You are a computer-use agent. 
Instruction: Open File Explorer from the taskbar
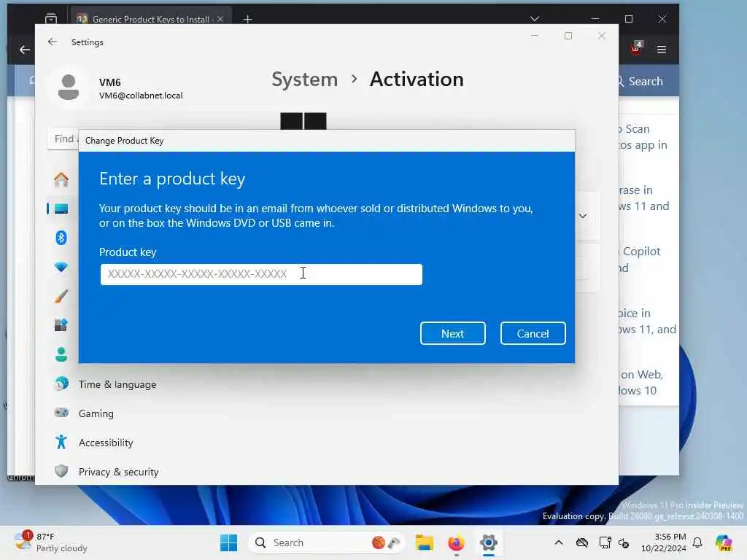click(x=424, y=542)
